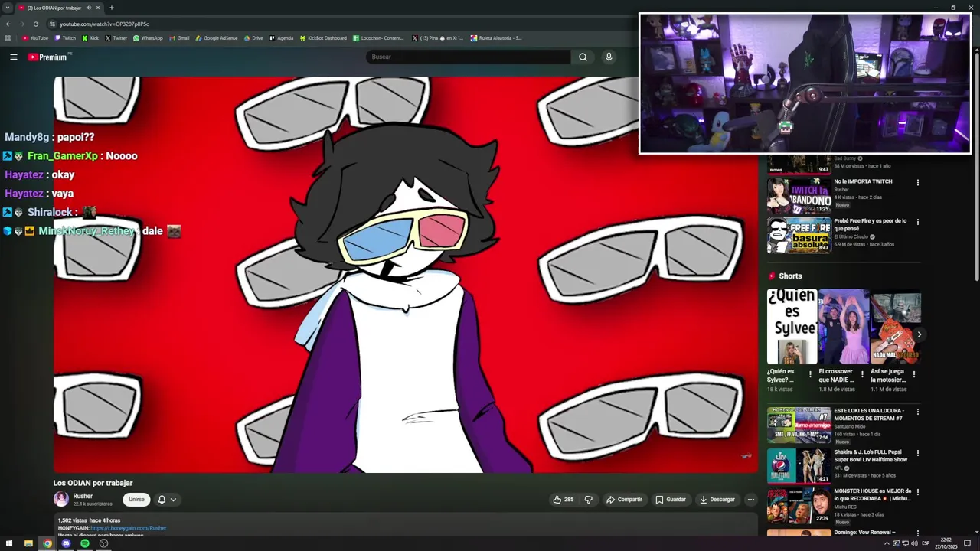Open volume control in system tray
Screen dimensions: 980x551
click(913, 543)
